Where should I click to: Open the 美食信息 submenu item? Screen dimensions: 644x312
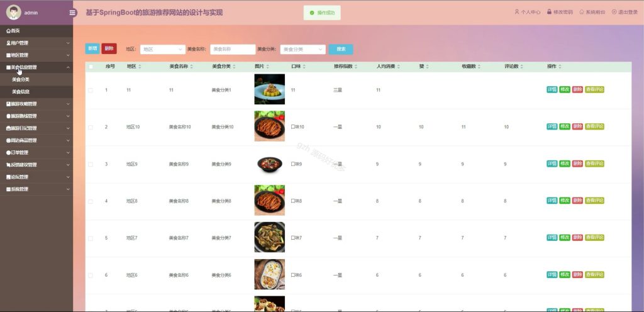point(36,92)
